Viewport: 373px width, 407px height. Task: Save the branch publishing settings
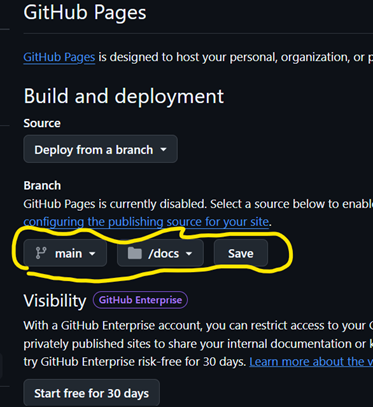tap(241, 253)
